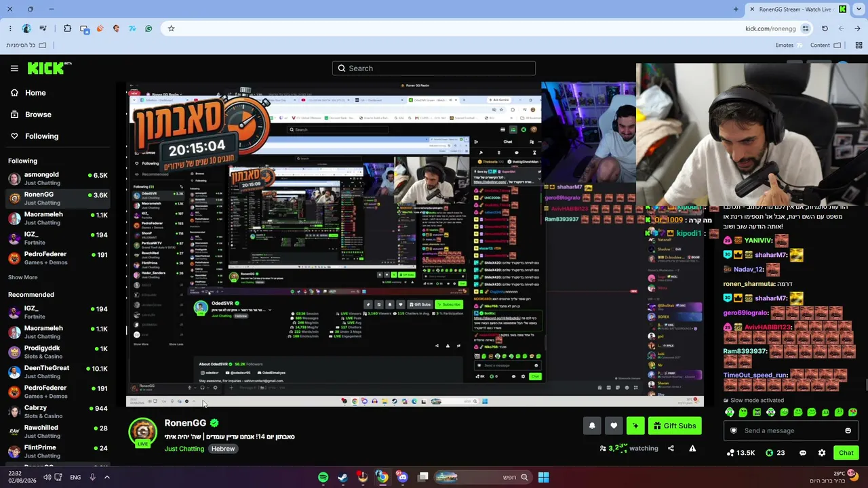Open the media control icon in toolbar
The width and height of the screenshot is (868, 488).
click(43, 28)
